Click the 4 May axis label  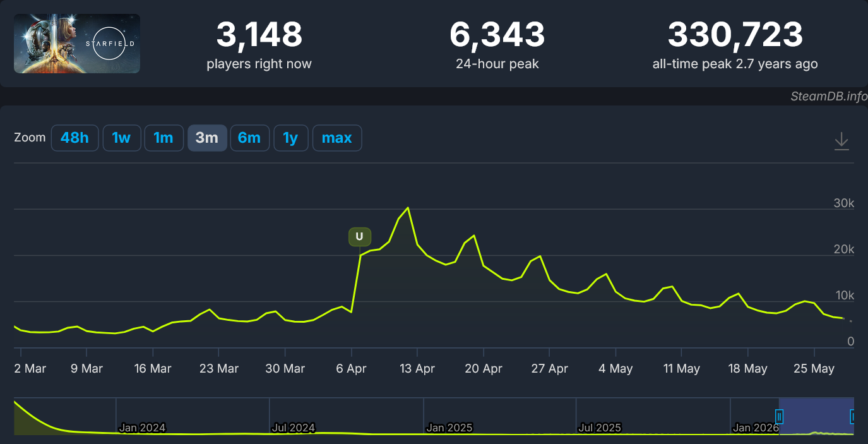[615, 368]
